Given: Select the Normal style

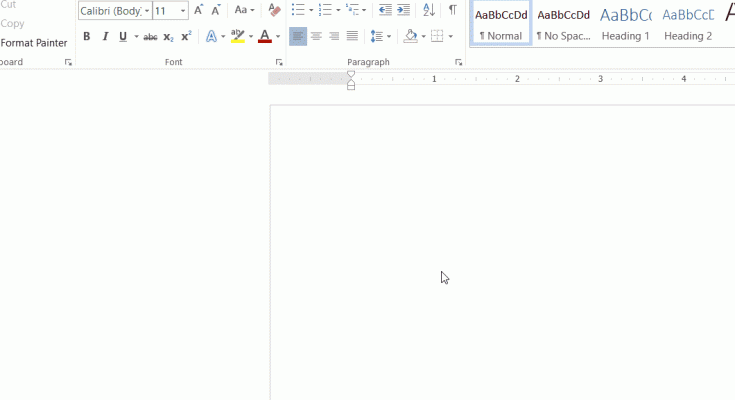Looking at the screenshot, I should pyautogui.click(x=501, y=23).
